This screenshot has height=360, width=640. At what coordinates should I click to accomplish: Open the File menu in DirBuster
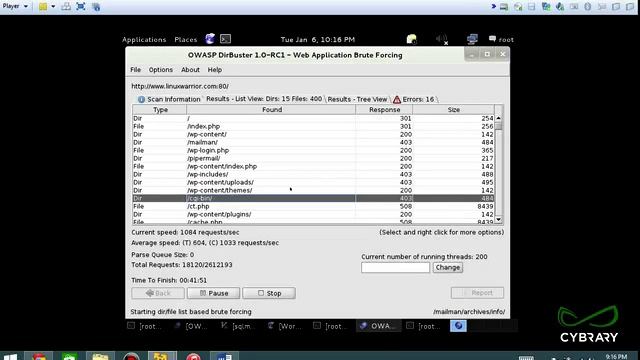coord(136,70)
